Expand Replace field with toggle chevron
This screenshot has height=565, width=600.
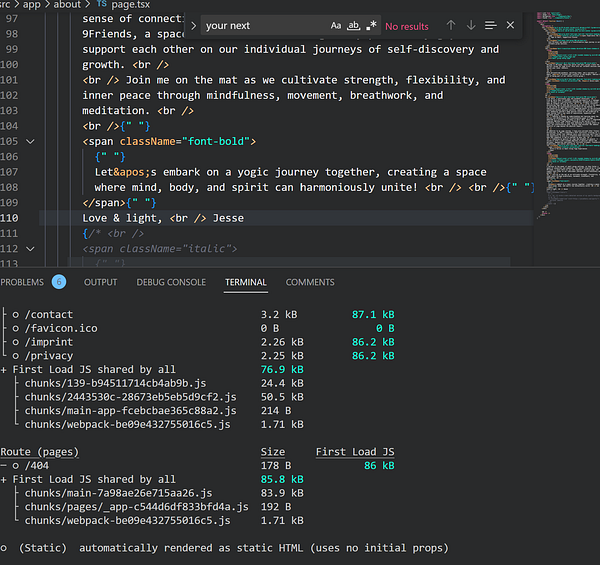192,25
